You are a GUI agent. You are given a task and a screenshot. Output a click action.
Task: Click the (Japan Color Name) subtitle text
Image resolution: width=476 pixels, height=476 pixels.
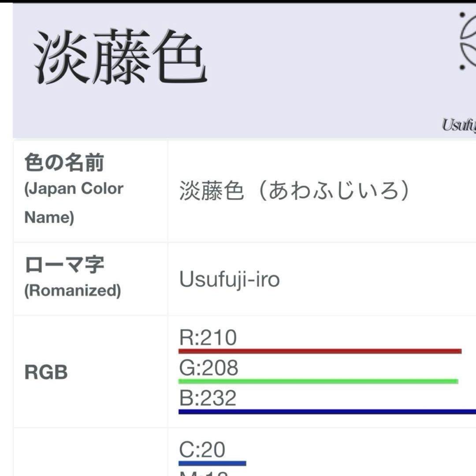point(74,203)
